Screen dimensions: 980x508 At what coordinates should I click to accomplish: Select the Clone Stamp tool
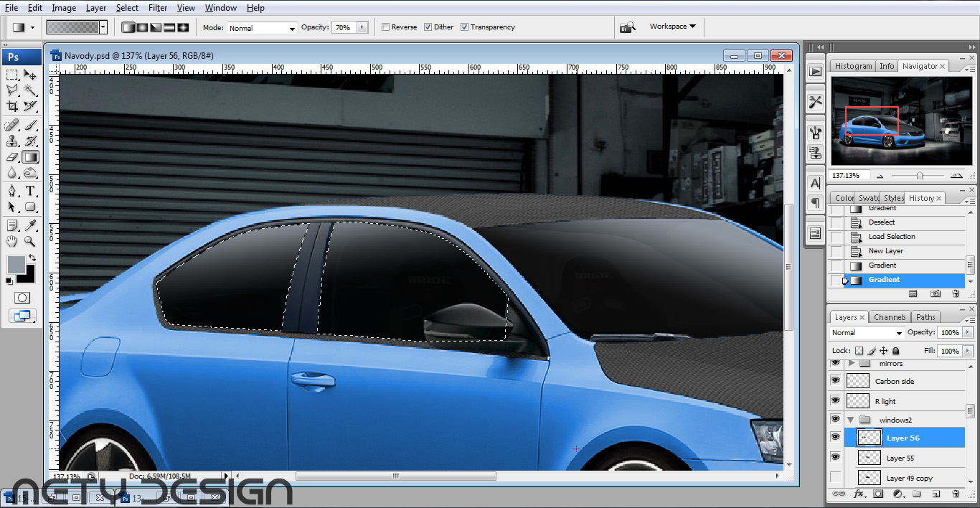[12, 141]
